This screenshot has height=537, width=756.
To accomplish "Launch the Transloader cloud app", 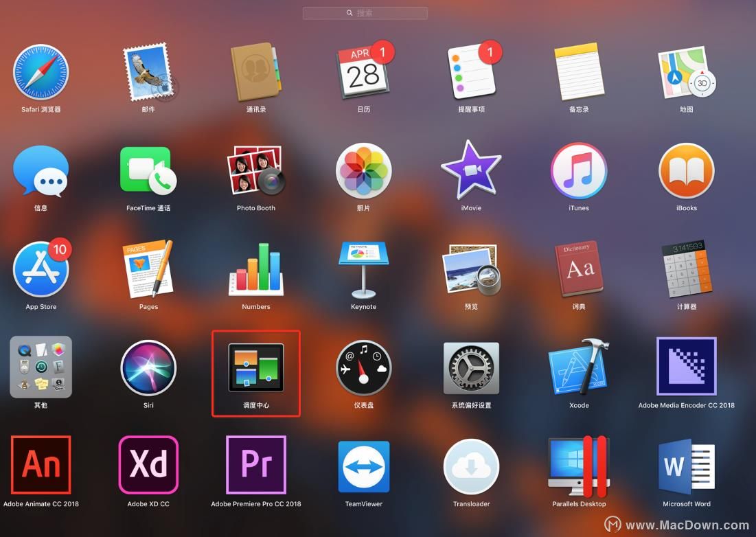I will tap(471, 467).
